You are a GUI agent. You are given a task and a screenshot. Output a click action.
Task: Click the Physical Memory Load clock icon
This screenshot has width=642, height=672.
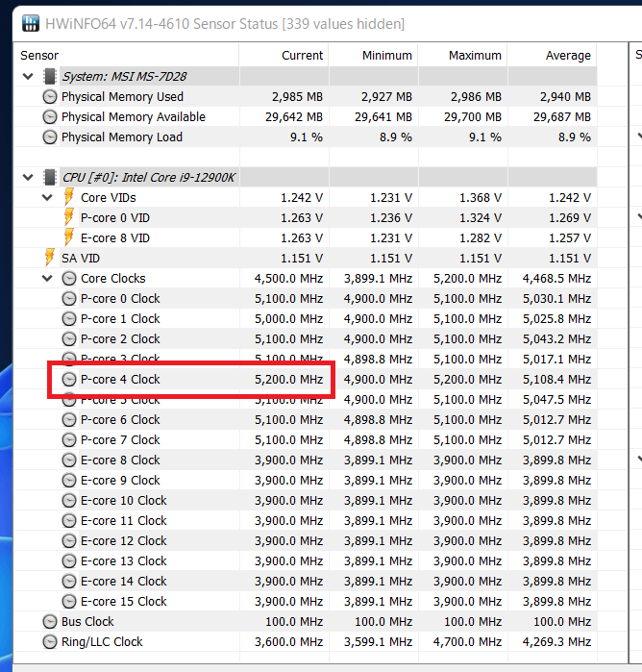point(50,137)
